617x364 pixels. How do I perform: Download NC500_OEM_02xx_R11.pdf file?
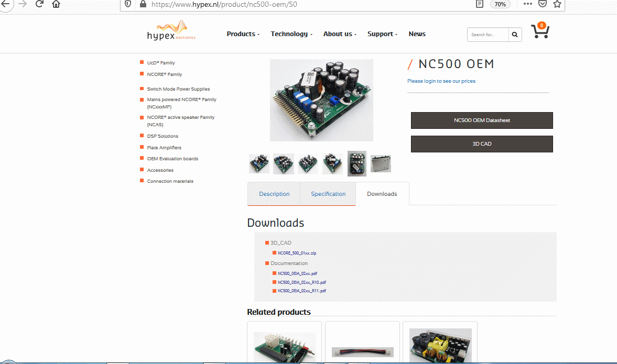302,291
